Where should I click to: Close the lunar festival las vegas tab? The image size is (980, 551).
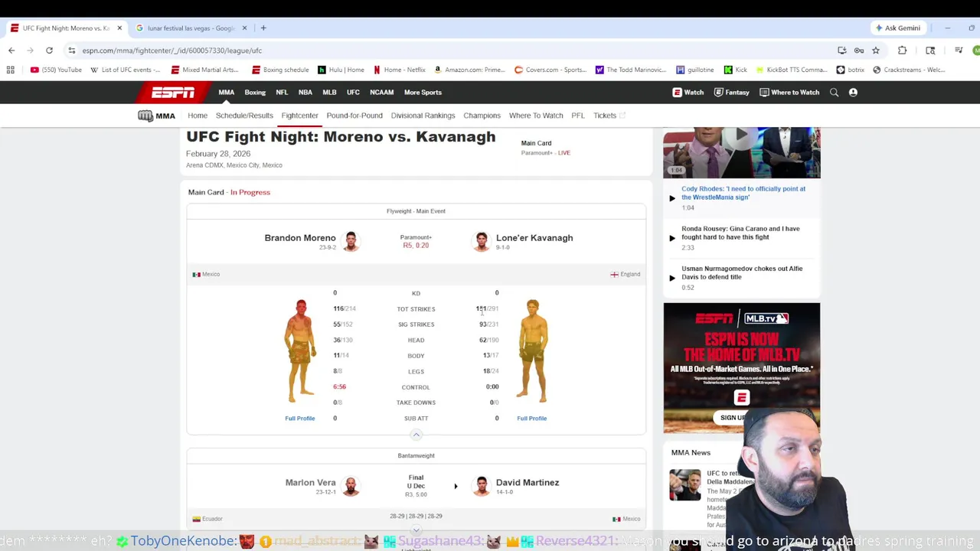245,28
